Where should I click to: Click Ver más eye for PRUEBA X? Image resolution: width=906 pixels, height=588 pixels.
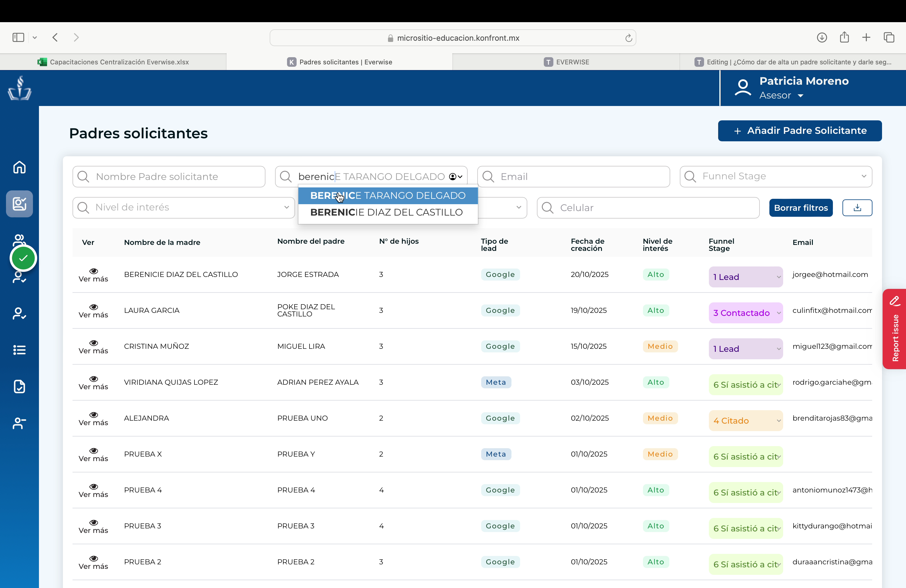pyautogui.click(x=93, y=454)
